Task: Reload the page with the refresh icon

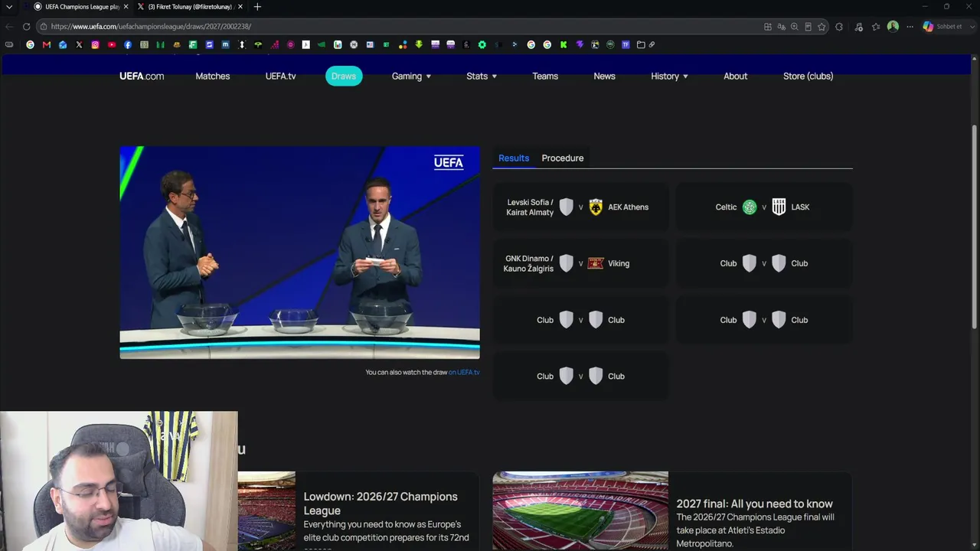Action: 26,27
